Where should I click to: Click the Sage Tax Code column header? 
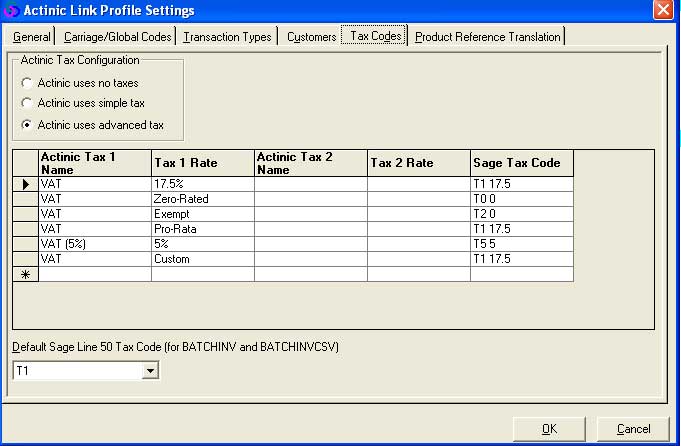tap(521, 163)
